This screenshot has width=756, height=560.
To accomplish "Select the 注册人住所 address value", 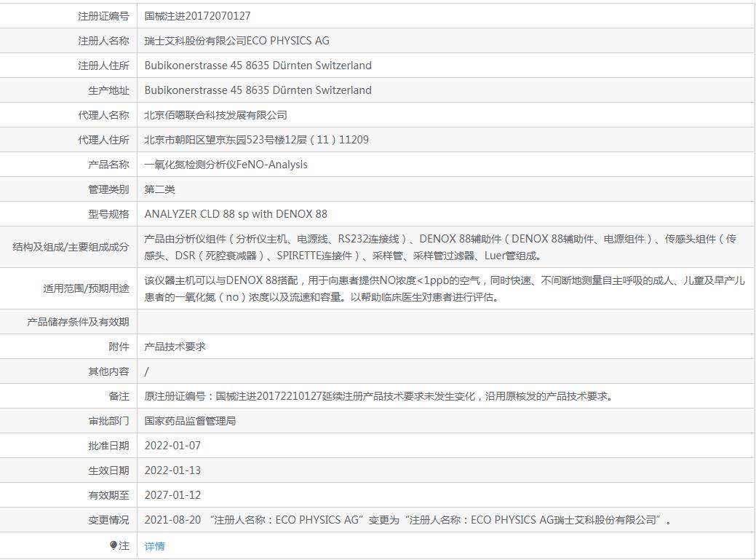I will (x=258, y=65).
